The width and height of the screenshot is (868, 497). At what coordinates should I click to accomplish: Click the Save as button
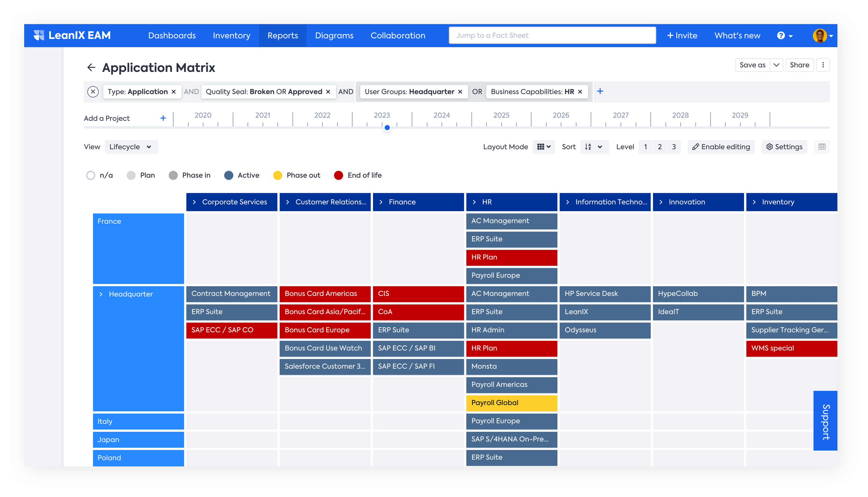[752, 65]
